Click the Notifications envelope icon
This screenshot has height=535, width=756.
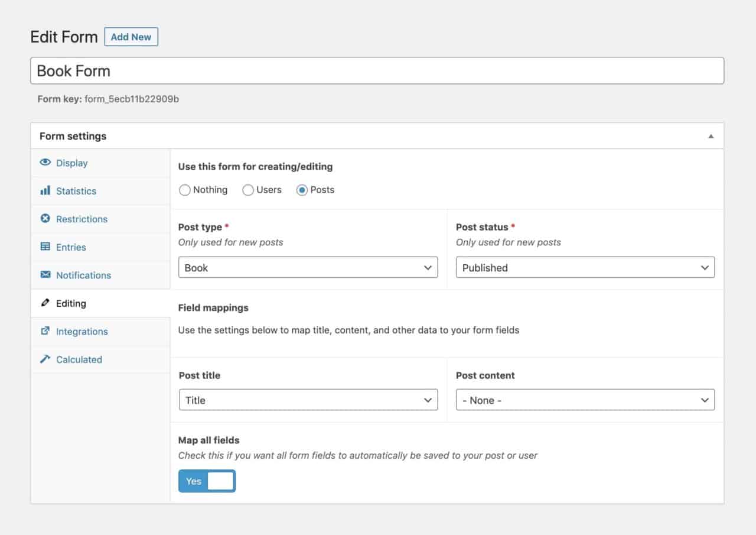point(45,275)
